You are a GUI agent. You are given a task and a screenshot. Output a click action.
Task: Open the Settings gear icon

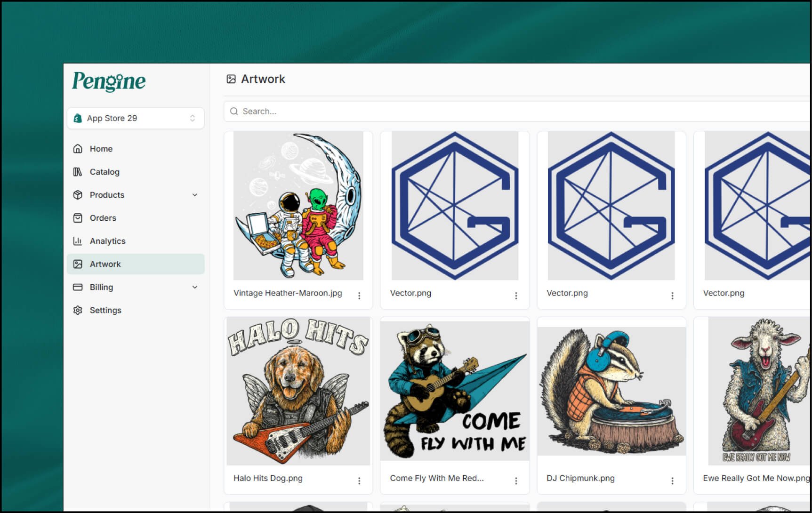pos(78,310)
